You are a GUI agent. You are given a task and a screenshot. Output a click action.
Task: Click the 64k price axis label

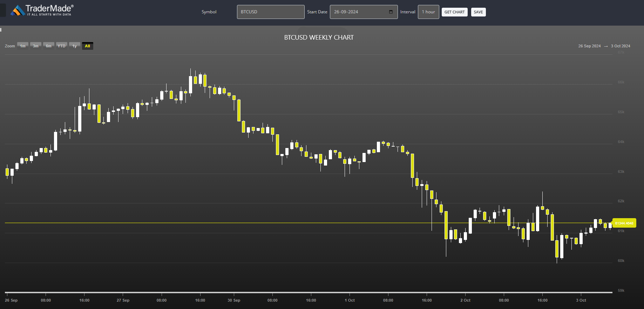[x=621, y=142]
